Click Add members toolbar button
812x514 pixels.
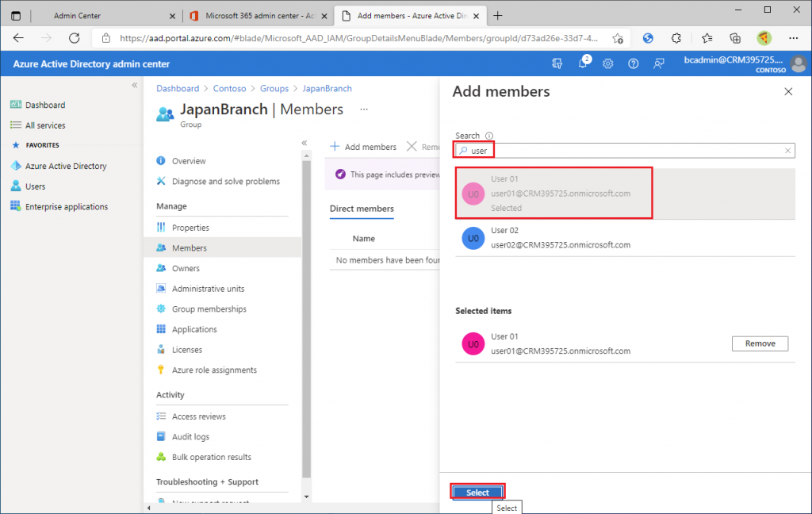click(x=363, y=147)
